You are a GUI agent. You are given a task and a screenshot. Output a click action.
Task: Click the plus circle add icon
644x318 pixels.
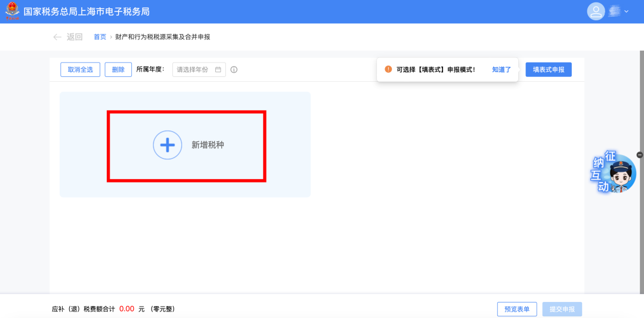[168, 145]
